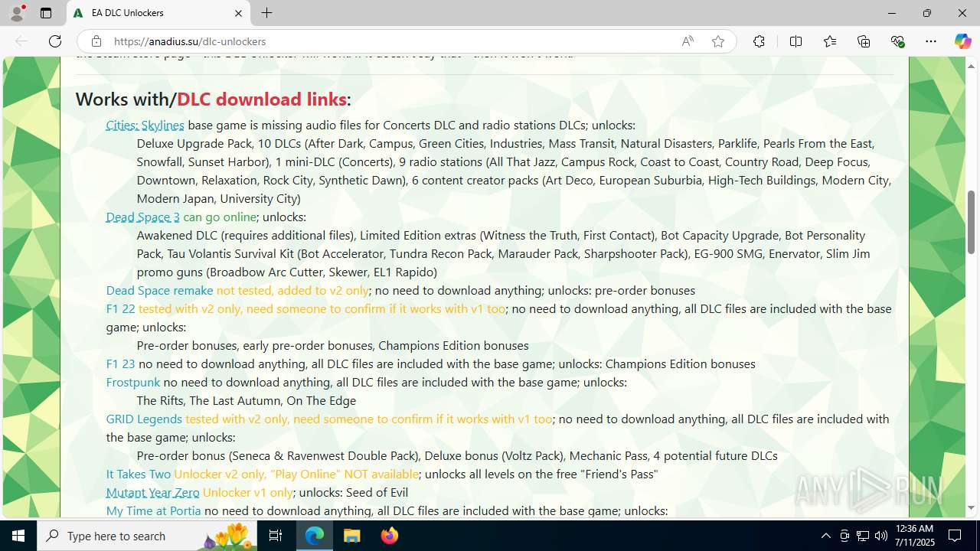Show hidden system tray icons

(825, 536)
